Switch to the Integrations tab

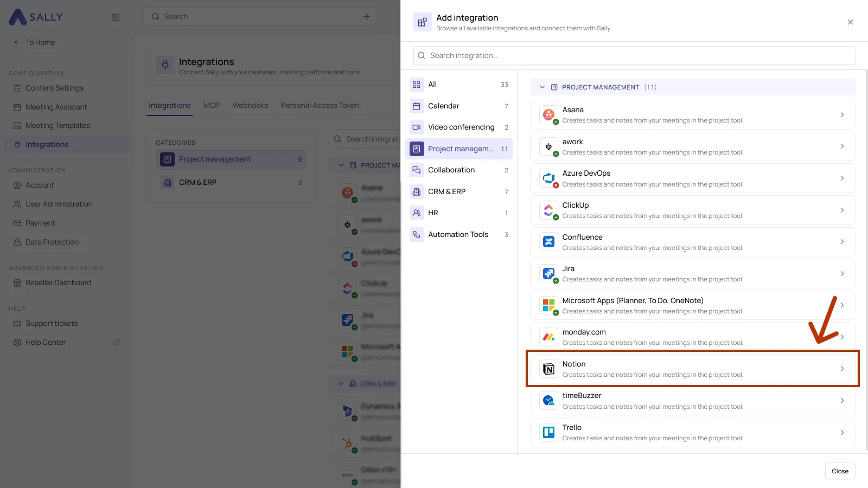tap(170, 106)
